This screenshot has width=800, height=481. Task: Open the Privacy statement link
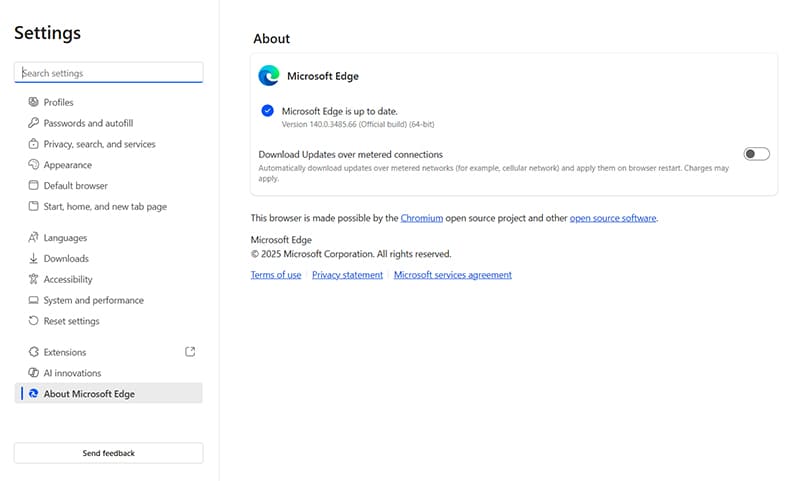pos(347,274)
